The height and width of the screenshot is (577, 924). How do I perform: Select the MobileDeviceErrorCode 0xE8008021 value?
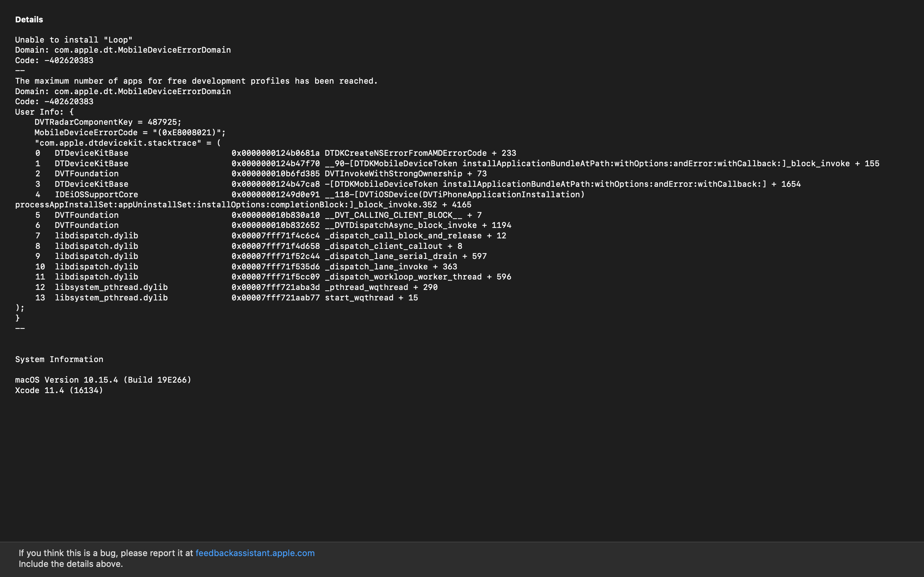pyautogui.click(x=129, y=132)
